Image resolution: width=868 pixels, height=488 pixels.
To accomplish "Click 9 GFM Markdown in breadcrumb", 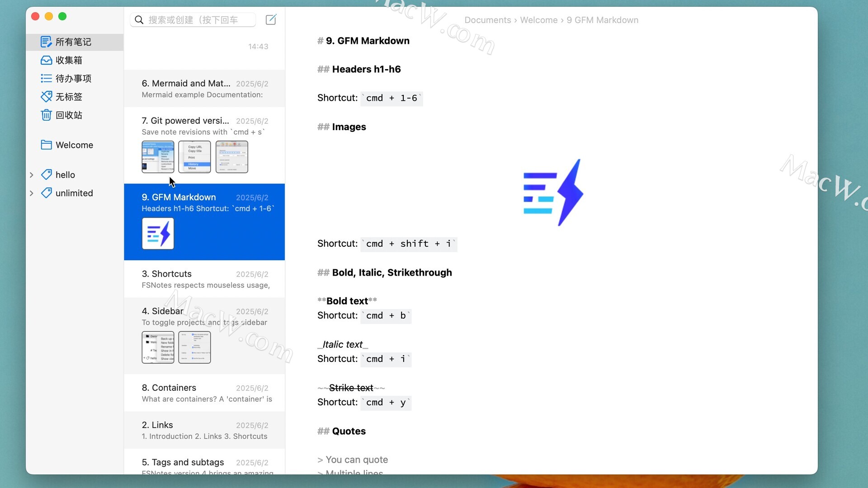I will 602,20.
